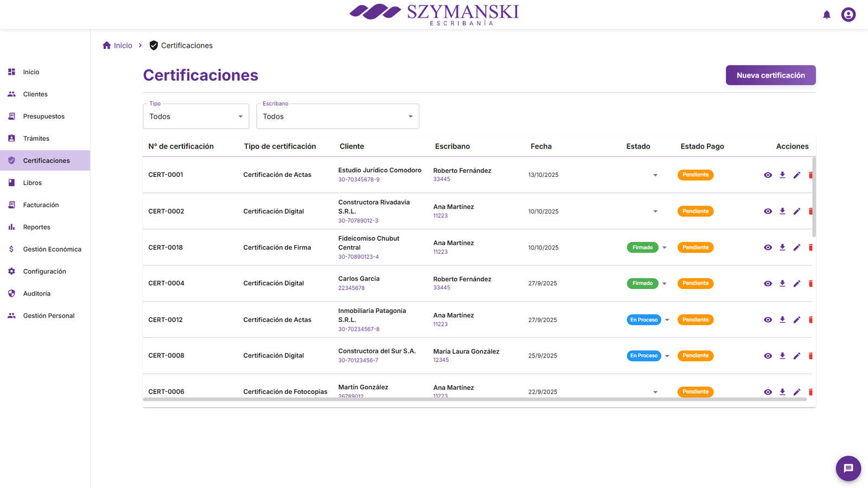Change En Proceso status of CERT-0012
This screenshot has height=488, width=868.
point(667,320)
